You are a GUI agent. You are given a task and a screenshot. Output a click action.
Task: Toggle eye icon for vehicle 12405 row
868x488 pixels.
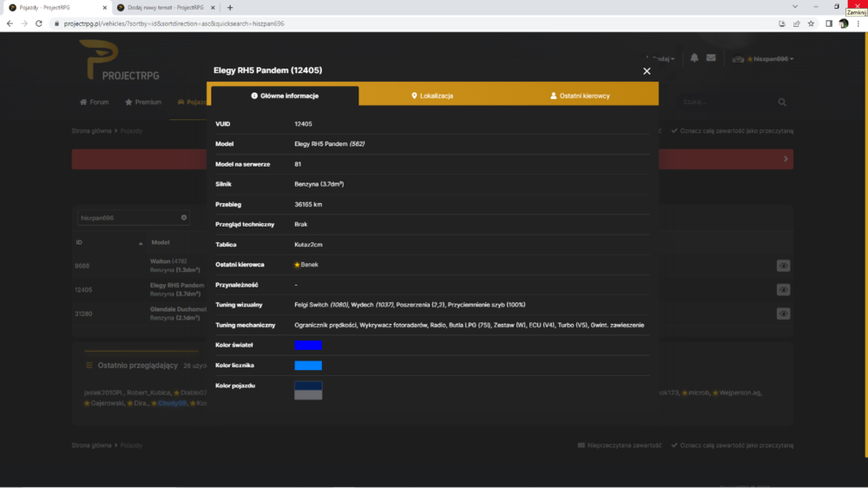pyautogui.click(x=783, y=290)
